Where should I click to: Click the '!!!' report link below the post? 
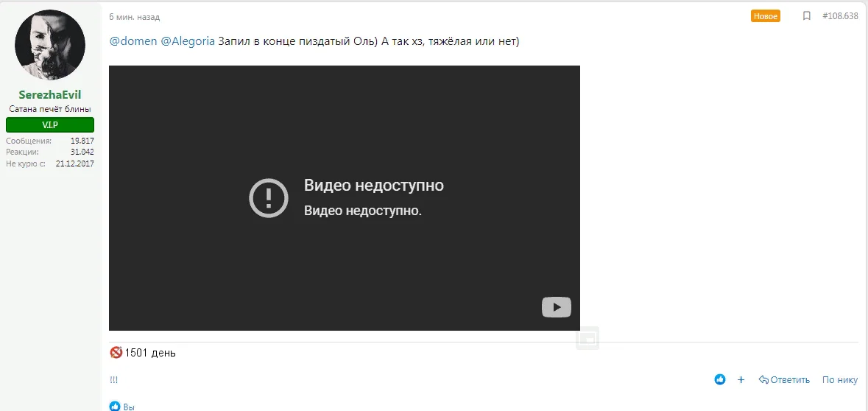click(x=113, y=380)
